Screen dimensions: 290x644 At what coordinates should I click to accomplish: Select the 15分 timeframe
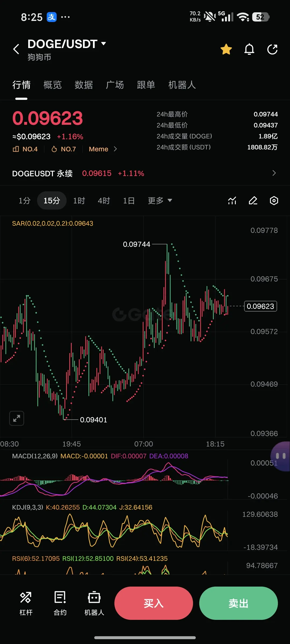coord(52,201)
